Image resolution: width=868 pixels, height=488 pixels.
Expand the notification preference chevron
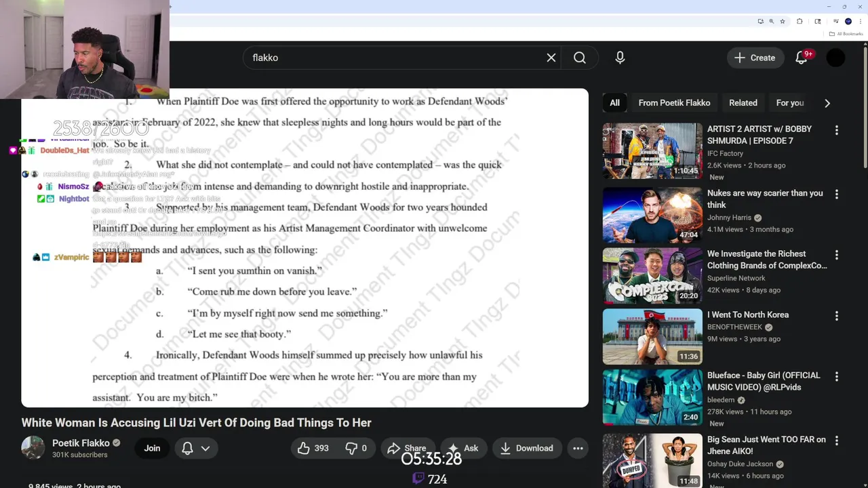point(205,448)
